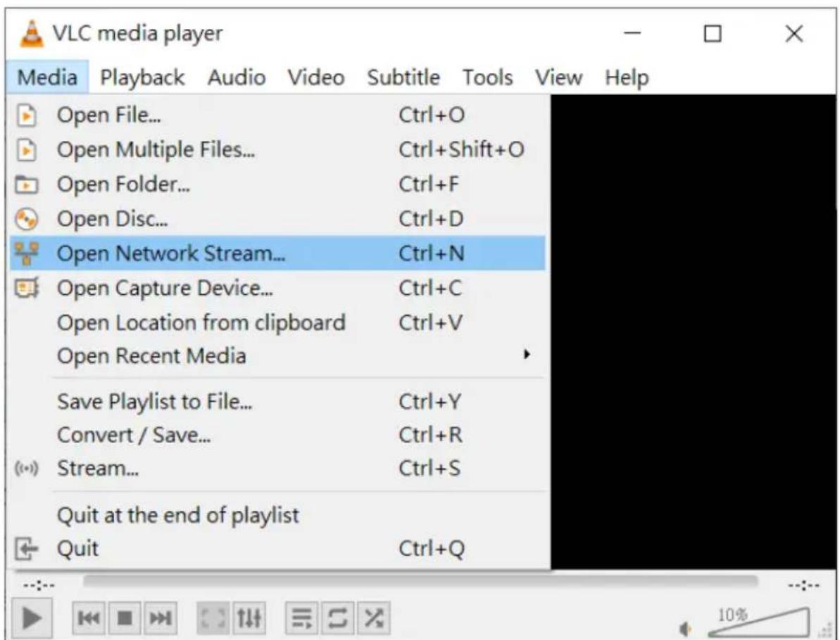Open the Help menu
The height and width of the screenshot is (640, 840).
tap(627, 77)
